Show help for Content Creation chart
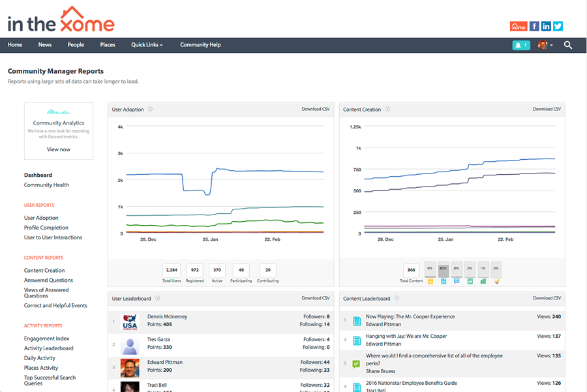The image size is (587, 392). point(387,110)
